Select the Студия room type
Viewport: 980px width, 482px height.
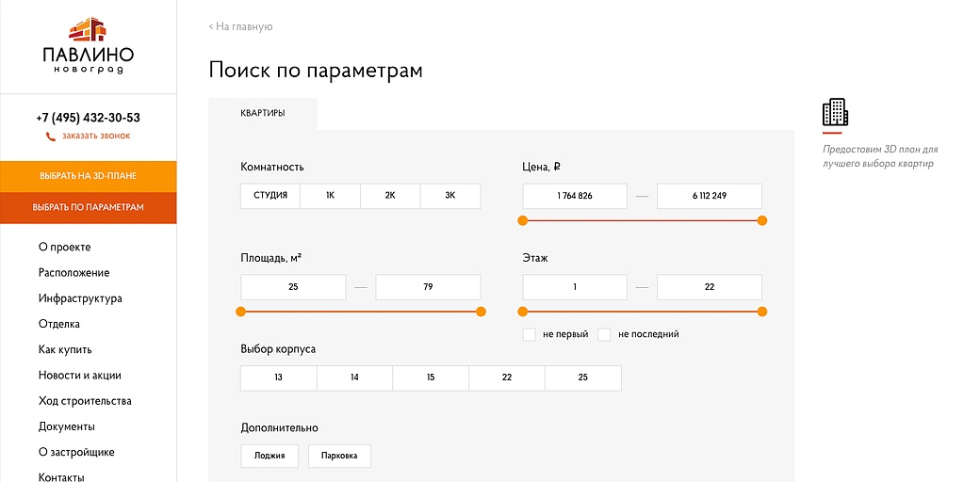click(x=270, y=196)
